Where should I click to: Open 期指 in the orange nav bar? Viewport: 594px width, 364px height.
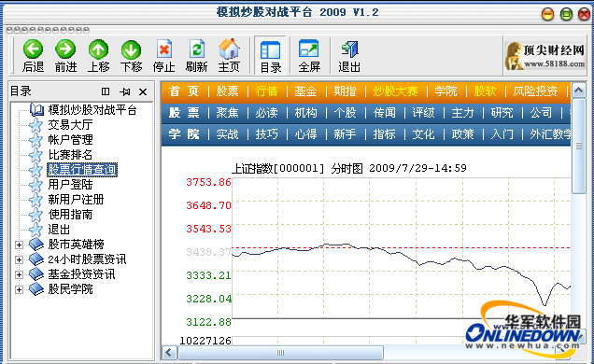click(345, 91)
